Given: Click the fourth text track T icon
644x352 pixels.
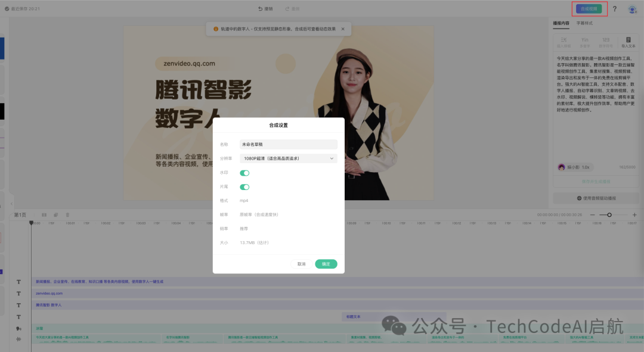Looking at the screenshot, I should tap(18, 317).
